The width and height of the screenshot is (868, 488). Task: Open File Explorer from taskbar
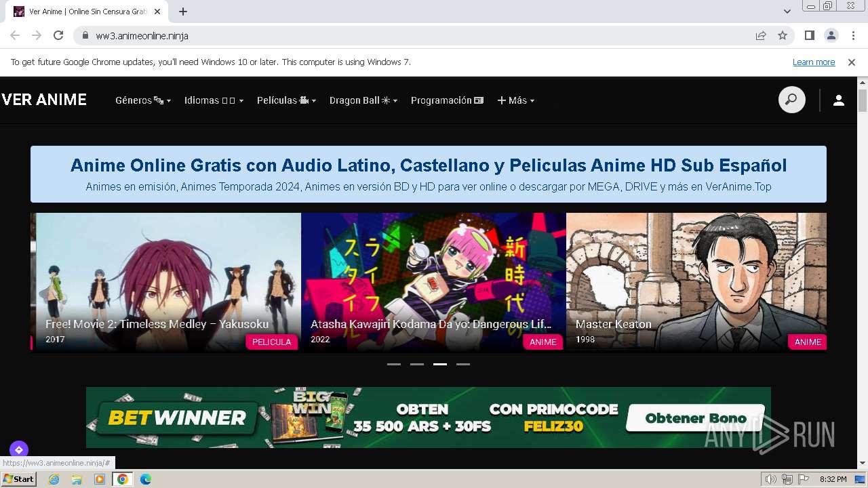tap(77, 479)
